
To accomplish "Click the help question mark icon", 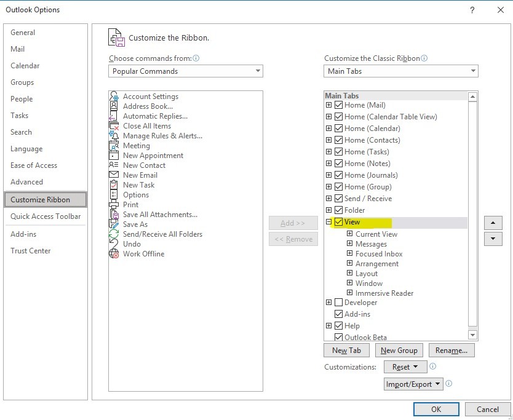I will [472, 10].
